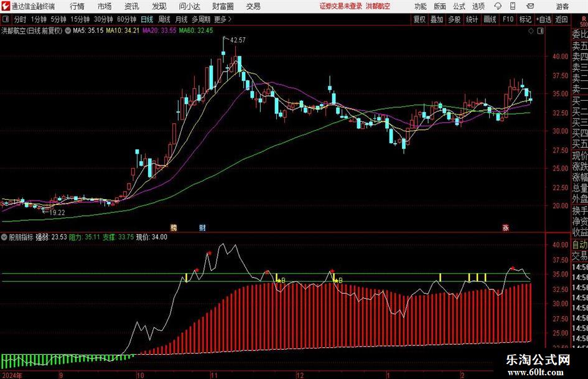Click 游客 user account label
The width and height of the screenshot is (588, 379).
pyautogui.click(x=562, y=6)
